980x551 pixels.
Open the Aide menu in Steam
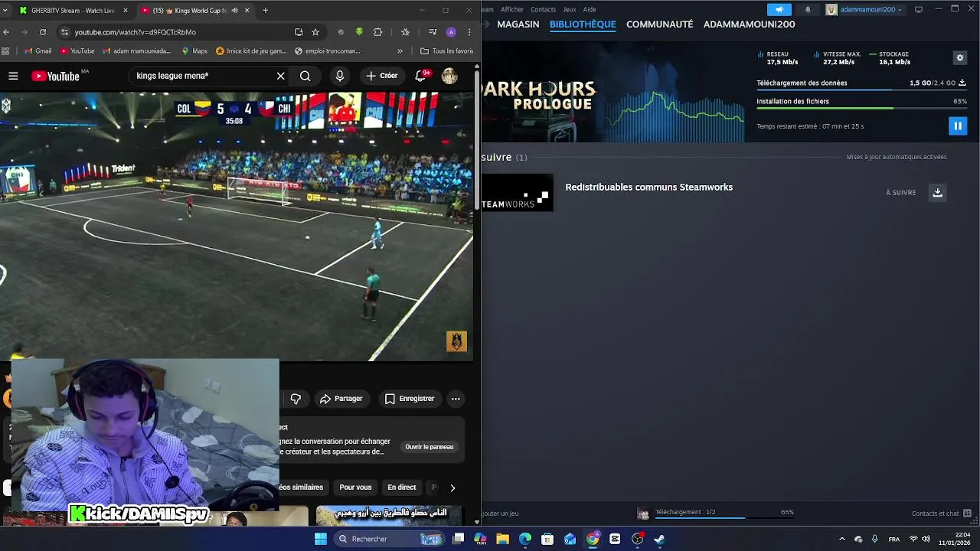590,9
